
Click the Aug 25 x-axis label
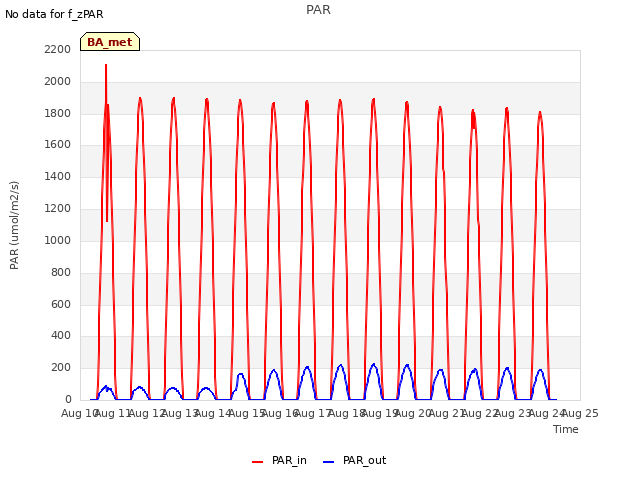coord(580,413)
